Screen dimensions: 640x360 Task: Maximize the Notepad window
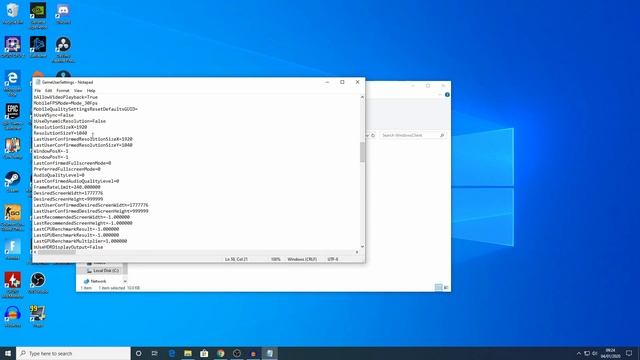(342, 82)
